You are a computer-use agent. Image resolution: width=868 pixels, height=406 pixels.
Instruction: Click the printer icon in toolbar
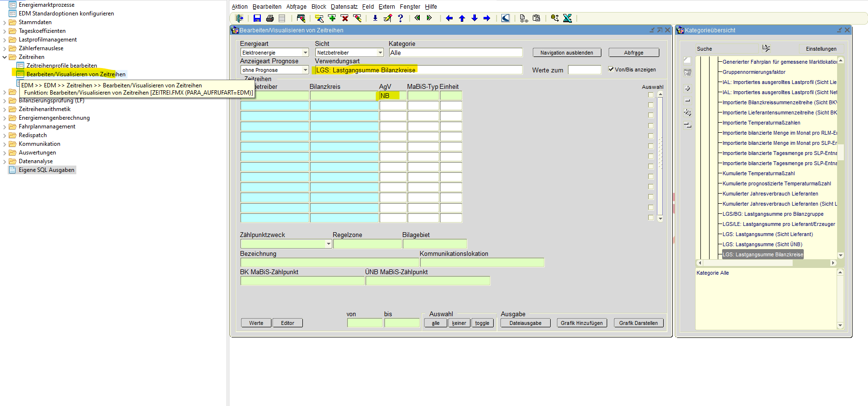click(x=270, y=18)
